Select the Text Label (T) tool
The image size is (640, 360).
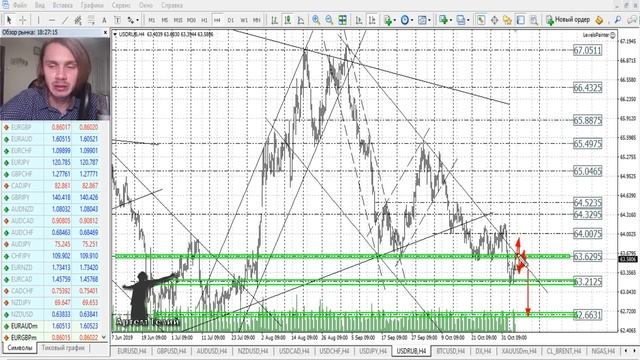point(117,20)
